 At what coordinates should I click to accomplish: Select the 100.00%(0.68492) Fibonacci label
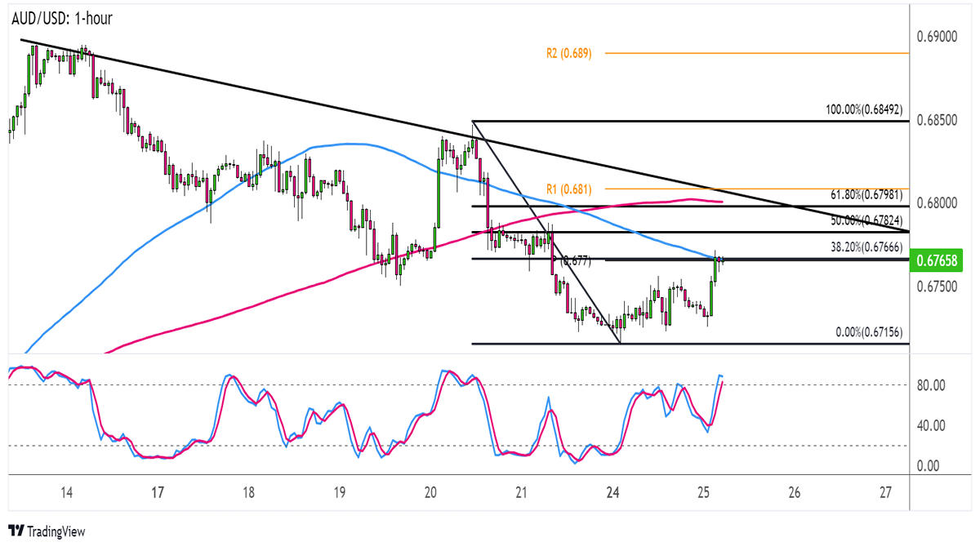(x=866, y=111)
